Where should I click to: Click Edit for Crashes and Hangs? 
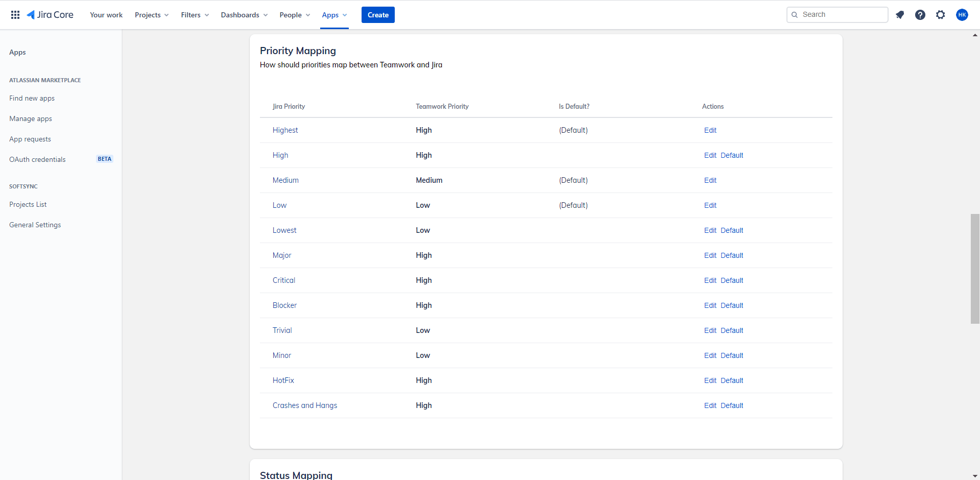[x=710, y=405]
